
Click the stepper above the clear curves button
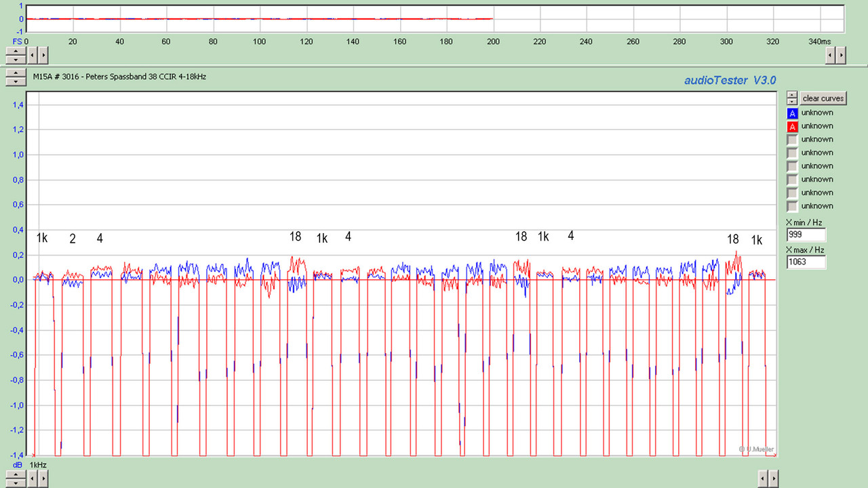click(791, 98)
